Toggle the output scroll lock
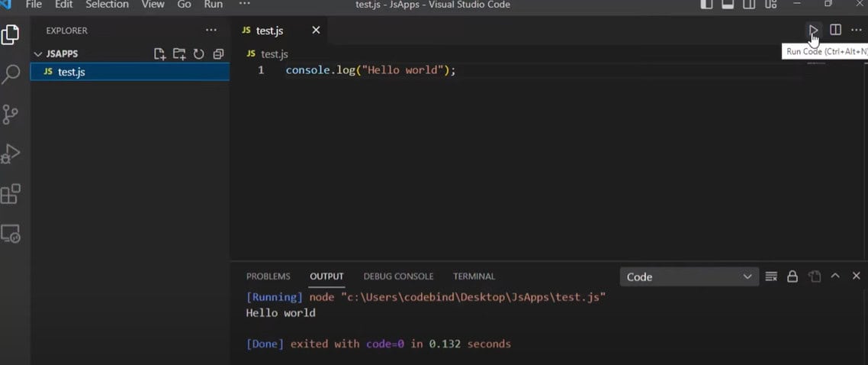This screenshot has height=365, width=868. pyautogui.click(x=792, y=276)
